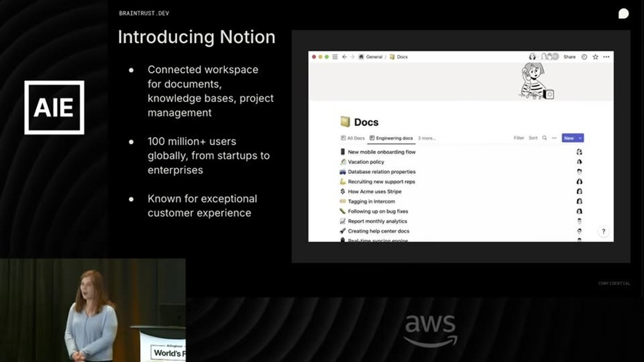Open page history clock icon

[584, 57]
